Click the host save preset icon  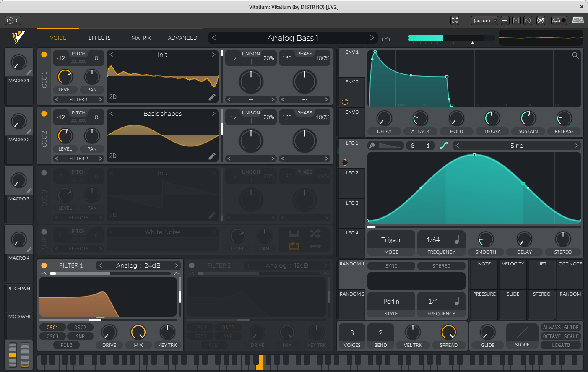pyautogui.click(x=516, y=20)
